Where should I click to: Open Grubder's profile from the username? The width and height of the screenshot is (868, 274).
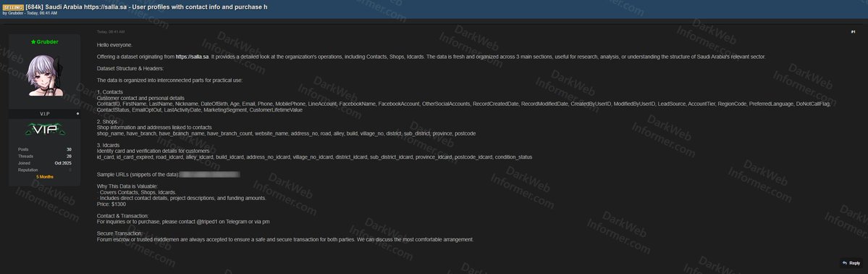(47, 41)
